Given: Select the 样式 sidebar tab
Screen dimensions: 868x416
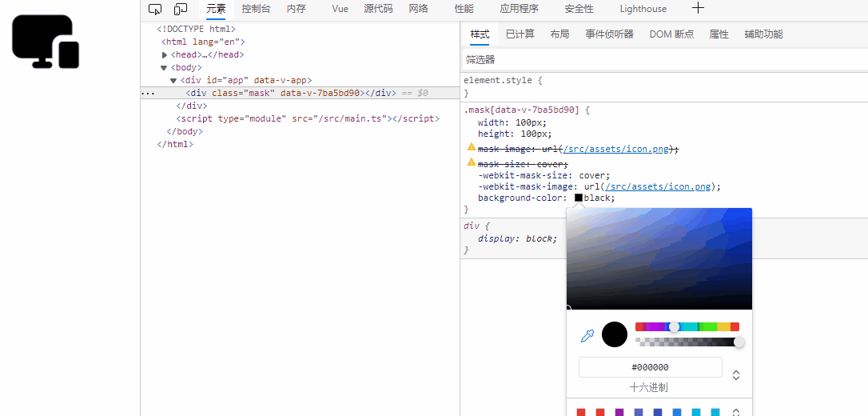Looking at the screenshot, I should (480, 34).
